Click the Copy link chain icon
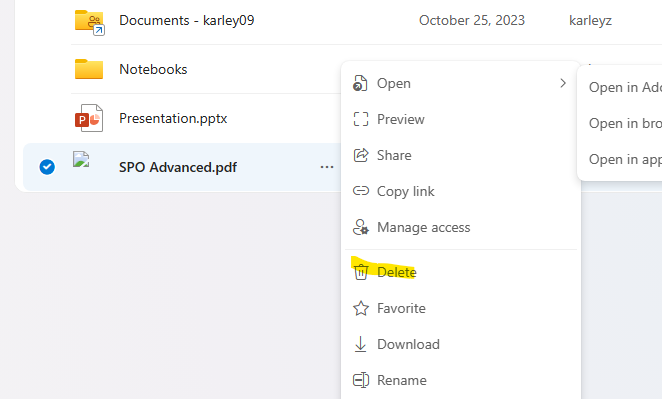 (x=361, y=191)
